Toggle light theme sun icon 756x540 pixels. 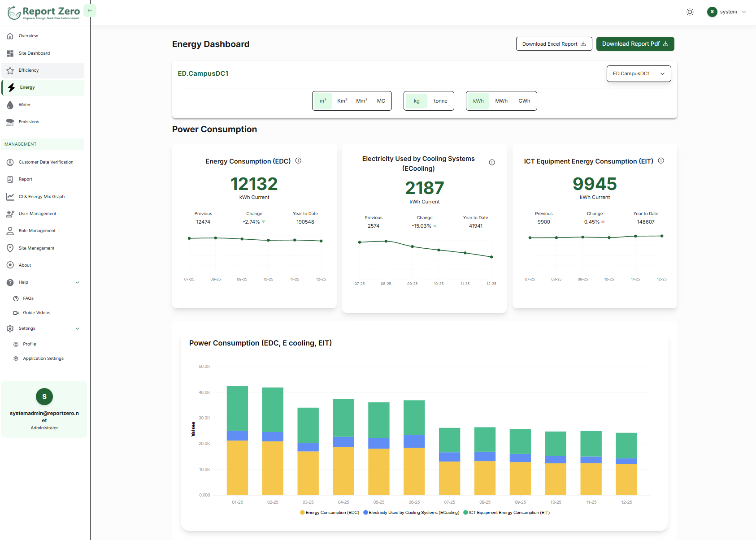(690, 12)
